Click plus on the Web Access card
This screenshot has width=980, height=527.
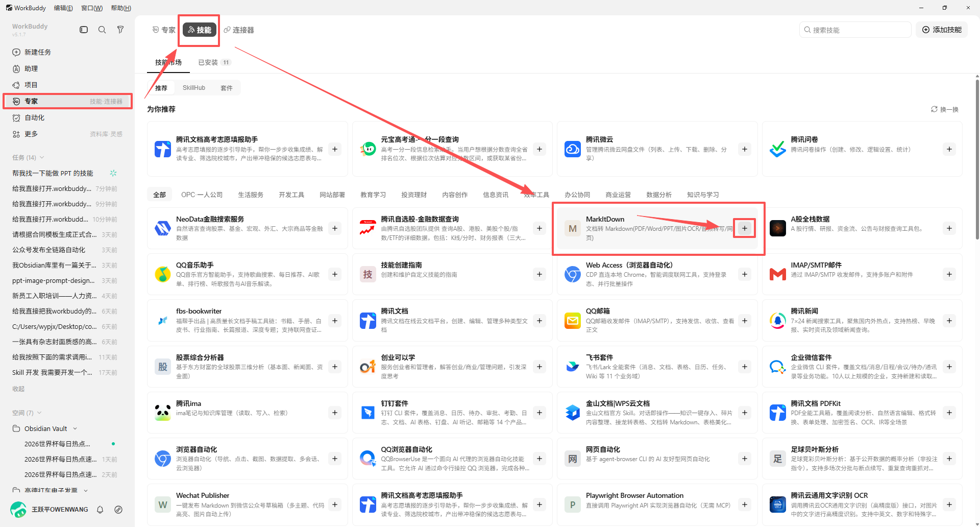pos(745,274)
